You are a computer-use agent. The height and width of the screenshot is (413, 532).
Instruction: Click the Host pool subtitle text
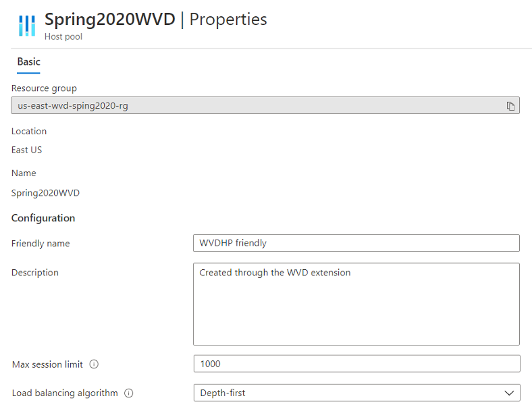point(63,36)
